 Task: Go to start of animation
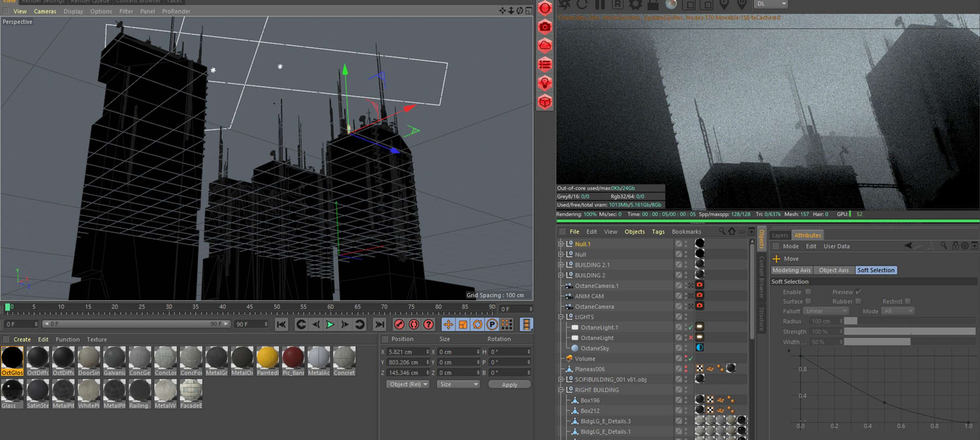[x=281, y=324]
